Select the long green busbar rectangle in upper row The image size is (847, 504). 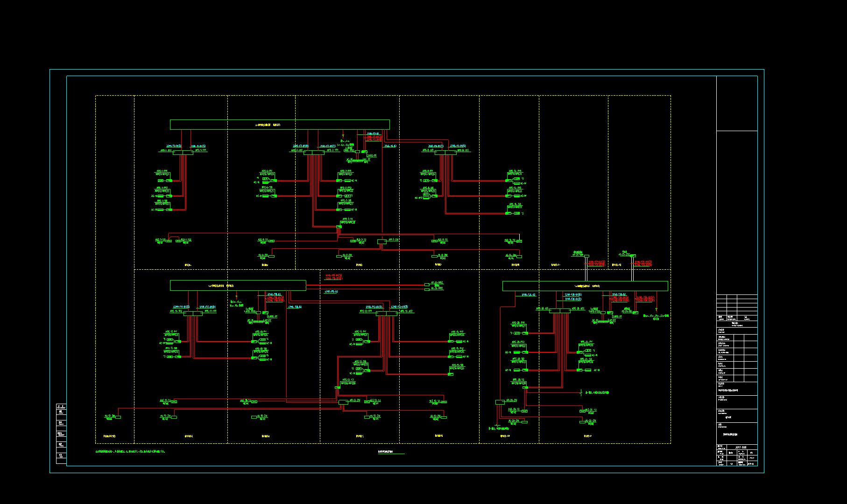click(280, 125)
